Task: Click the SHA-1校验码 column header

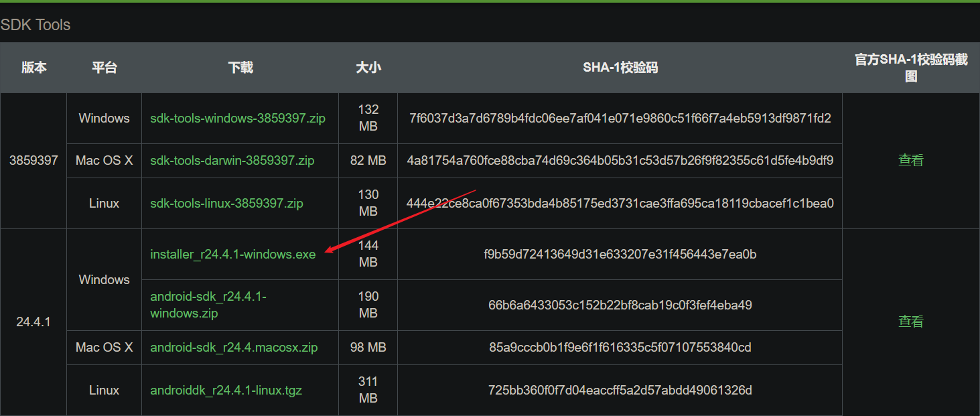Action: (x=620, y=68)
